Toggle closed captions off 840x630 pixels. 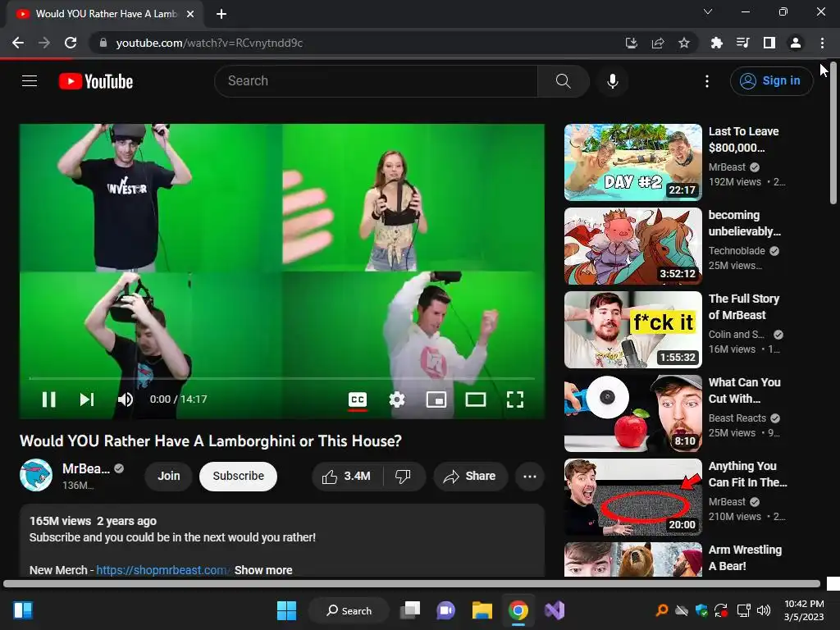(x=358, y=399)
